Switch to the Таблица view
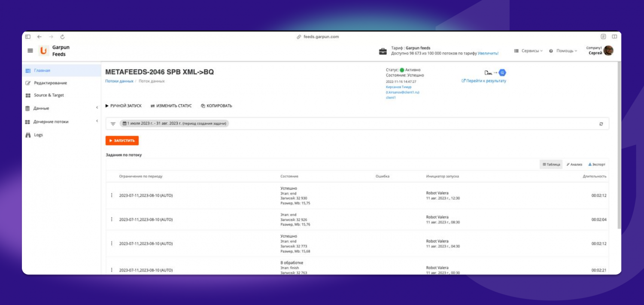 pyautogui.click(x=551, y=165)
